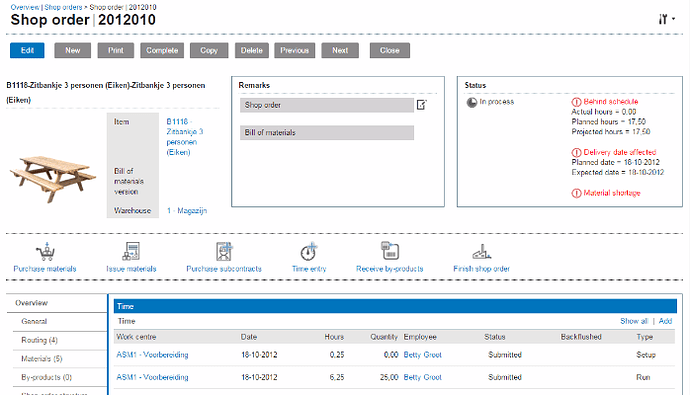The width and height of the screenshot is (690, 395).
Task: Add a time entry via the Add link
Action: [665, 321]
